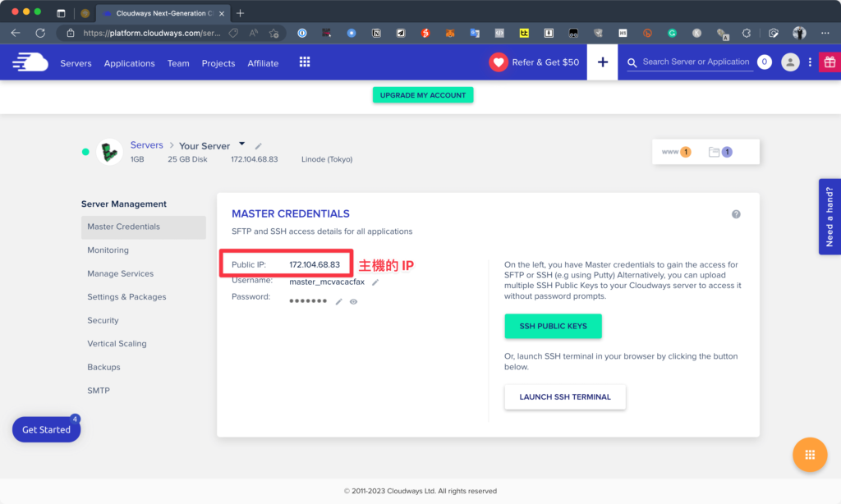The width and height of the screenshot is (841, 504).
Task: Focus the Search Server or Application field
Action: click(696, 62)
